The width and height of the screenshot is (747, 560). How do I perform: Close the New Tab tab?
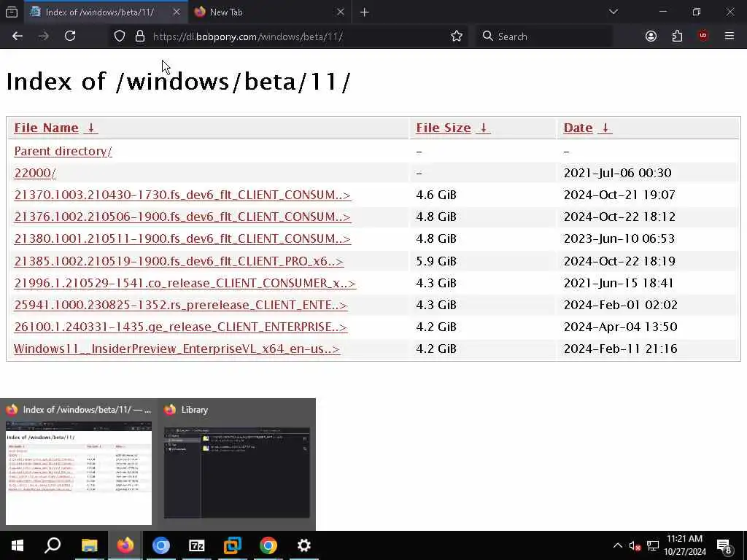[340, 12]
